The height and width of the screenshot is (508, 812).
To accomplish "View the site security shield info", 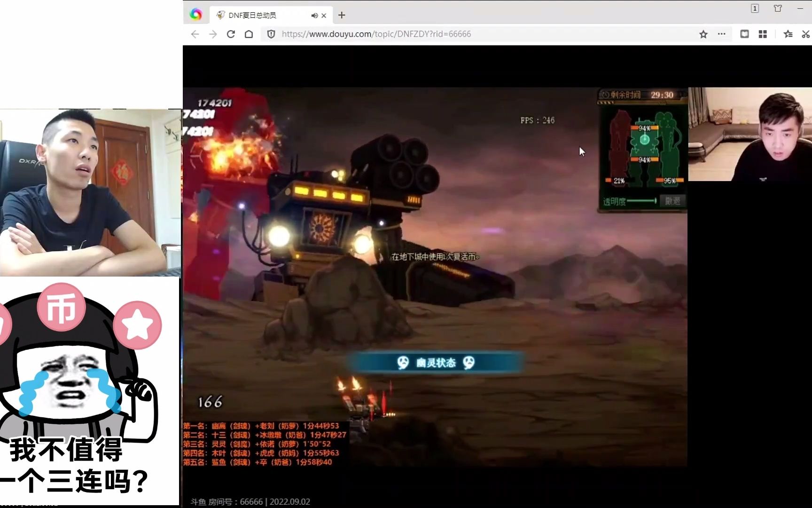I will pos(271,34).
